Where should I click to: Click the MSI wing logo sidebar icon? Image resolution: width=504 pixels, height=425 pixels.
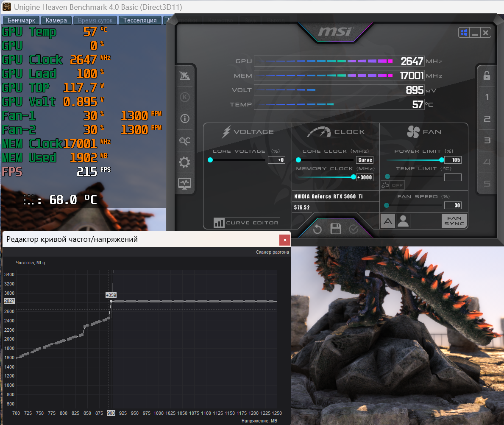tap(185, 75)
